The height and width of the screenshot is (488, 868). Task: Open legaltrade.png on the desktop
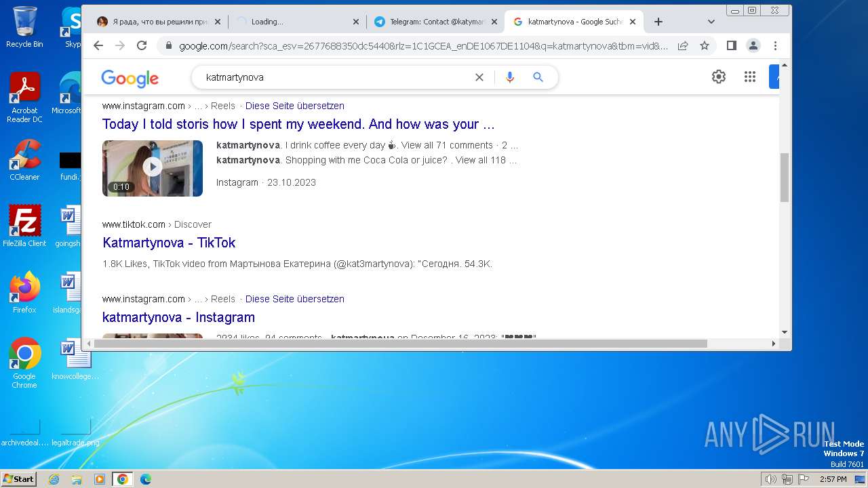(75, 434)
